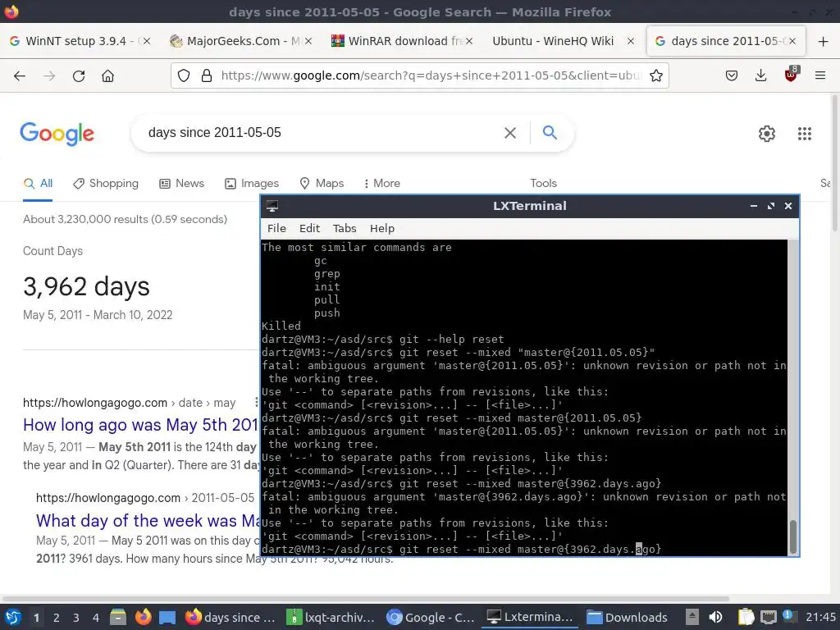Reload the current page
Image resolution: width=840 pixels, height=630 pixels.
[79, 76]
